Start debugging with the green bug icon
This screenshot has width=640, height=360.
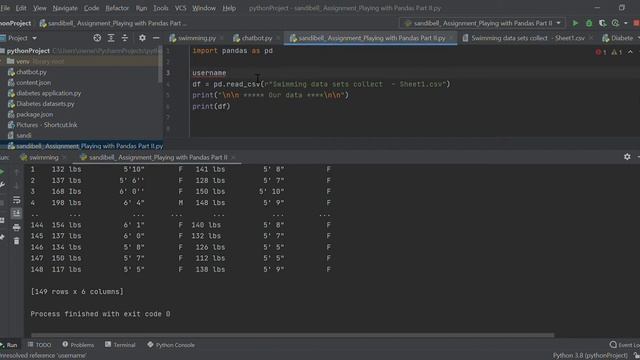[589, 23]
